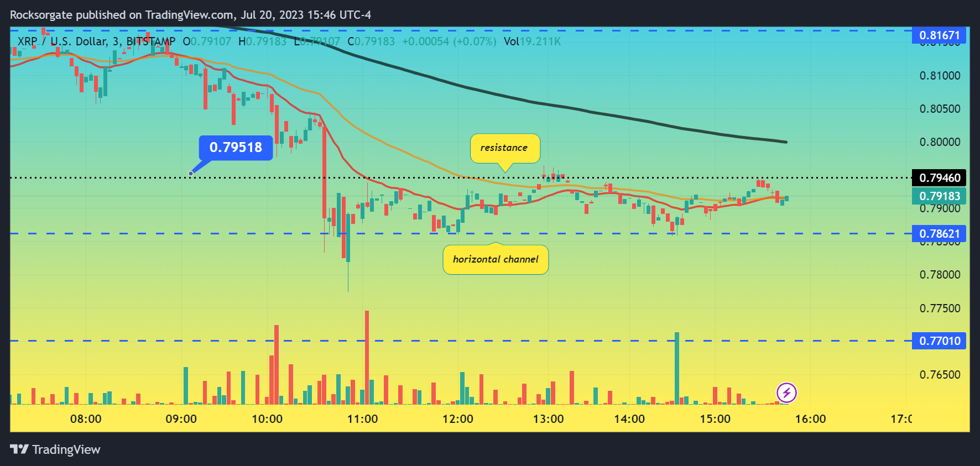The image size is (980, 466).
Task: Click the 09:00 time axis label
Action: [x=181, y=419]
